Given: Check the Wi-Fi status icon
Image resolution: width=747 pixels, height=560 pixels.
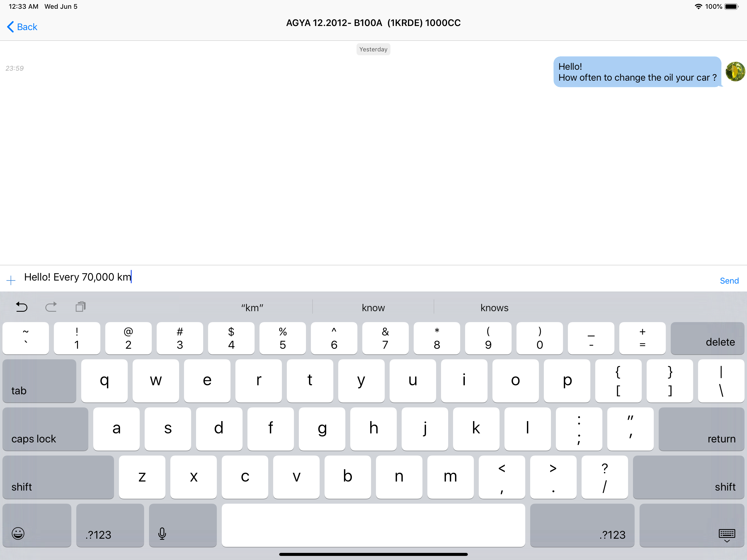Looking at the screenshot, I should tap(698, 6).
